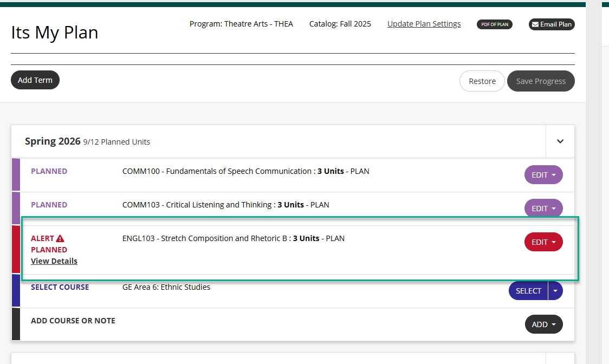Click SELECT for GE Area 6: Ethnic Studies

(x=528, y=290)
